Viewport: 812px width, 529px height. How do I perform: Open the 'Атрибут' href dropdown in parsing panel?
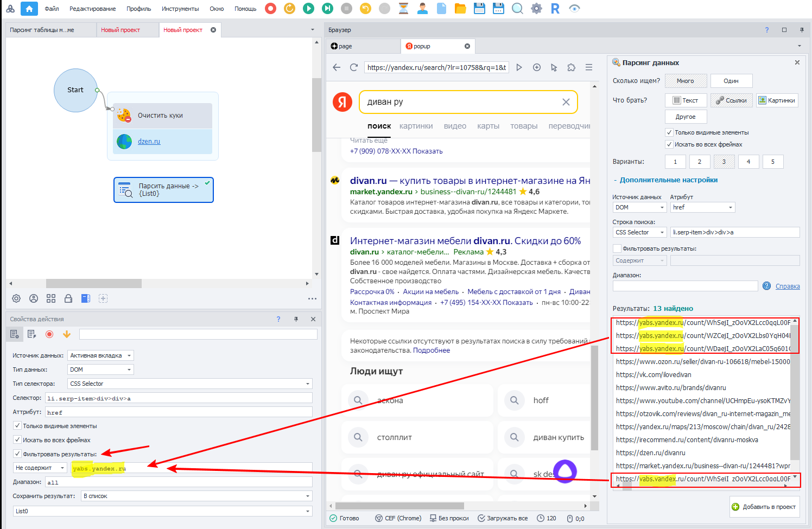(702, 207)
